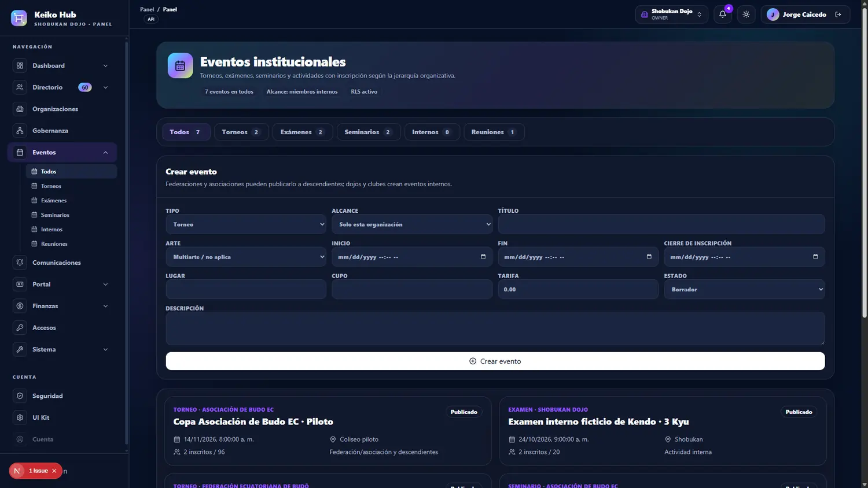Image resolution: width=868 pixels, height=488 pixels.
Task: Select the Todos 7 filter tab
Action: pos(186,132)
